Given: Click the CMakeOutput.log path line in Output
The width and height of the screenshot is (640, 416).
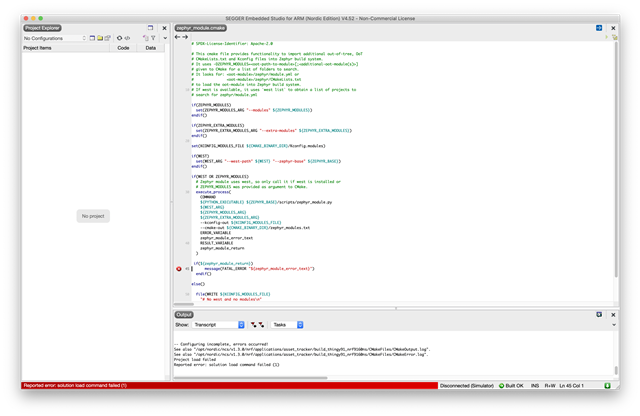Looking at the screenshot, I should tap(302, 349).
